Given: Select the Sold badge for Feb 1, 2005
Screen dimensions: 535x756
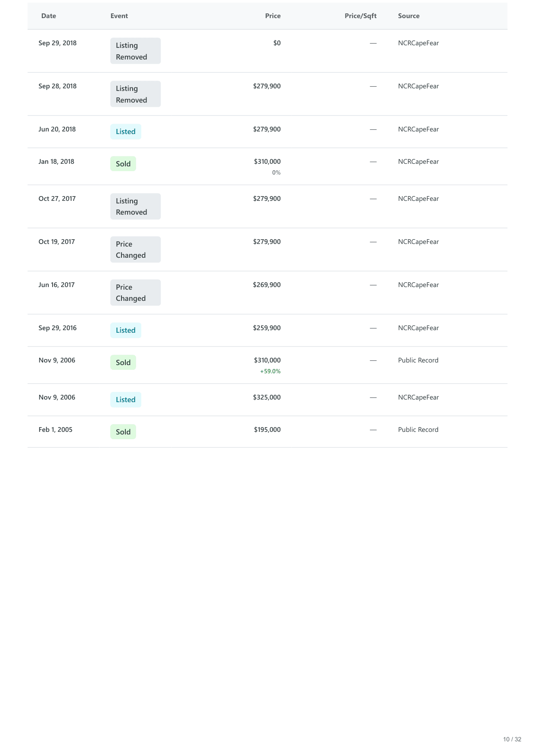Looking at the screenshot, I should coord(123,432).
